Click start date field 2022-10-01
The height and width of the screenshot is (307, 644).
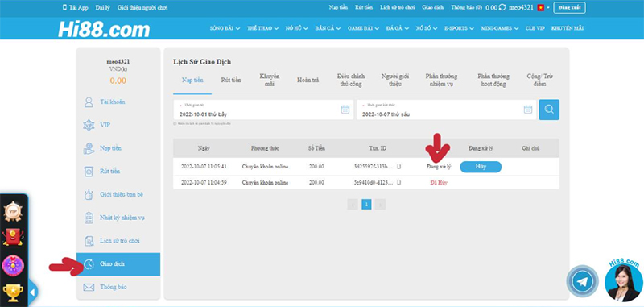(263, 110)
